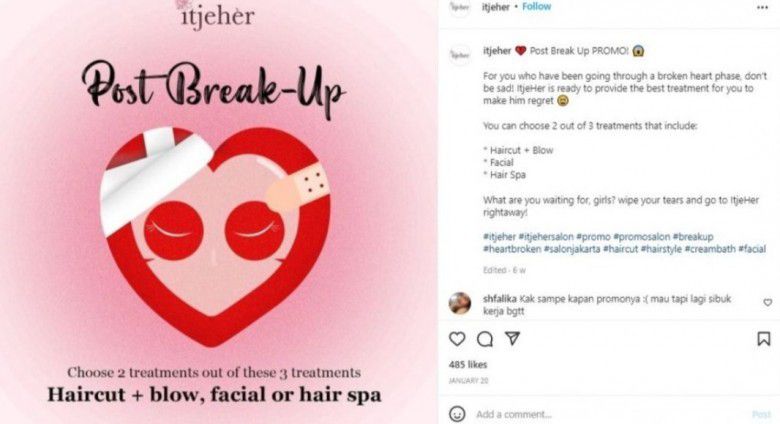The width and height of the screenshot is (780, 424).
Task: Open the emoji picker smiley icon
Action: pyautogui.click(x=457, y=414)
